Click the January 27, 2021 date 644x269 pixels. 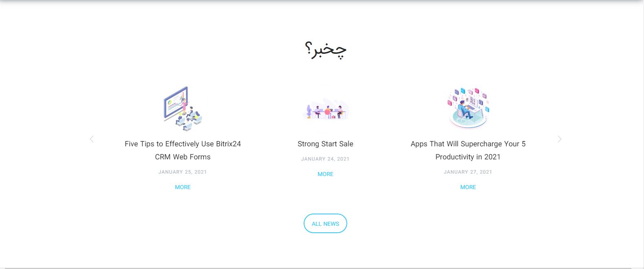[x=468, y=172]
